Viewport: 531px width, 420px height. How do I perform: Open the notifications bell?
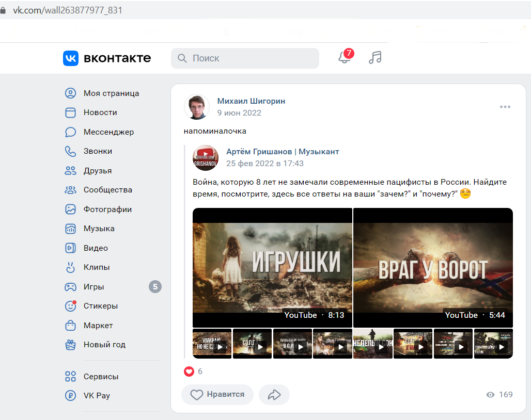point(345,57)
